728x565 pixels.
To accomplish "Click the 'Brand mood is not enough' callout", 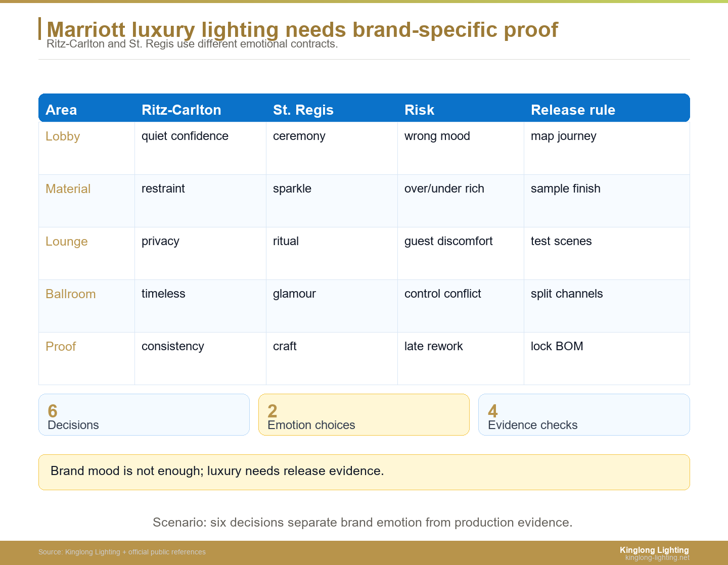I will tap(364, 472).
